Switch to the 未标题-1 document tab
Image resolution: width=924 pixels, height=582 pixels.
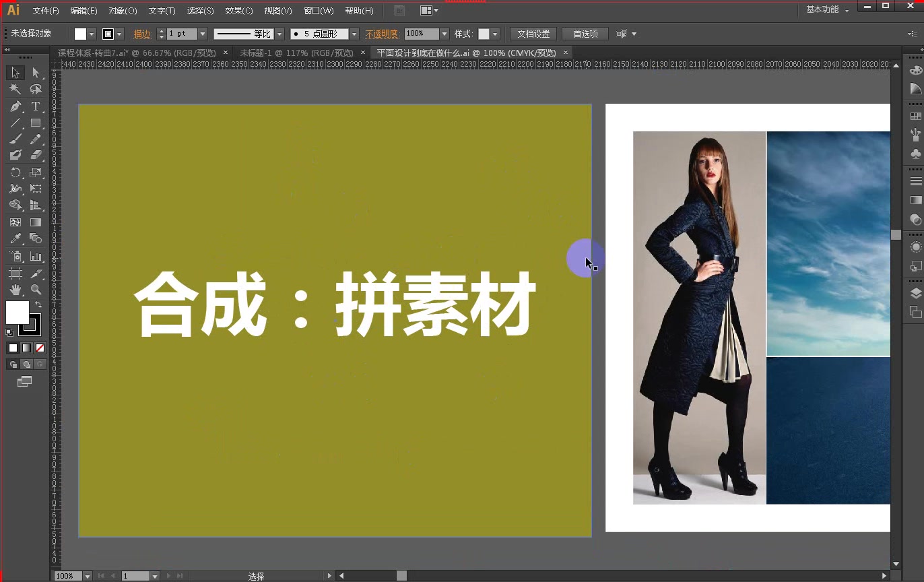pos(296,52)
